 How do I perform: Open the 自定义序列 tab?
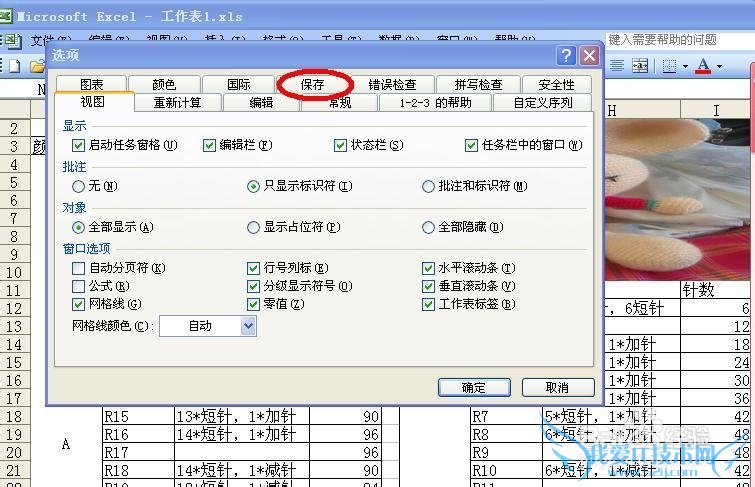pos(543,103)
